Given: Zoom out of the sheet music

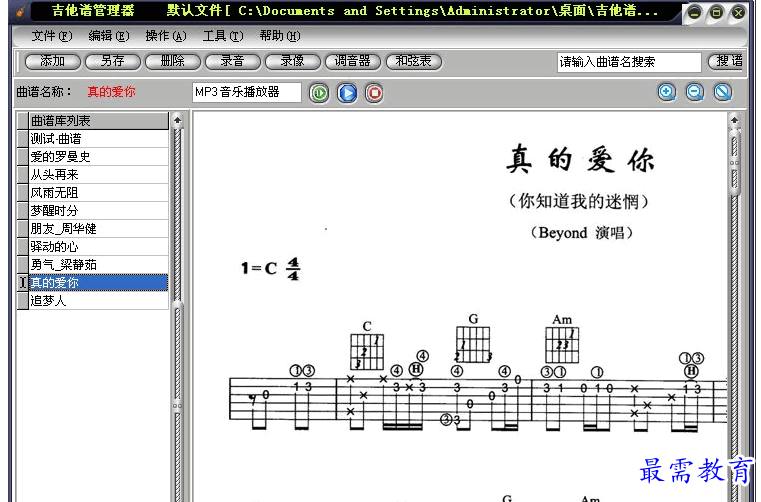Looking at the screenshot, I should point(695,92).
